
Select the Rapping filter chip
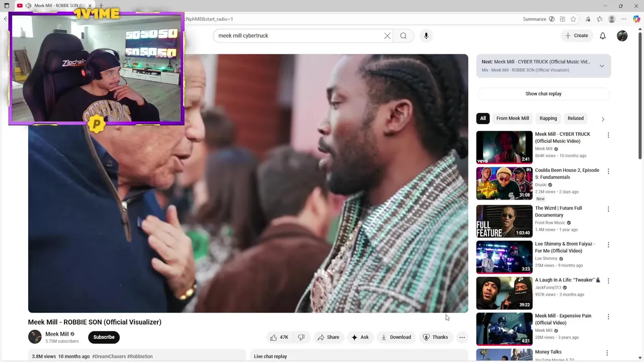[x=548, y=119]
